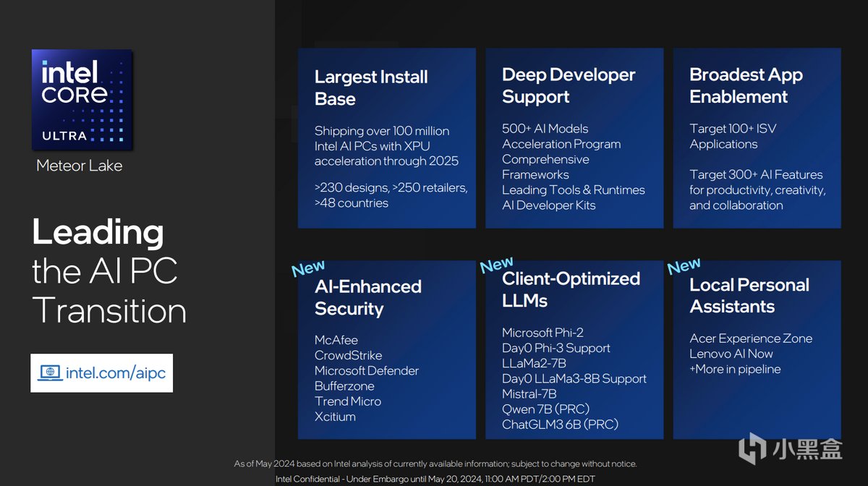Screen dimensions: 868x486
Task: Select the "Client-Optimized LLMs" card heading
Action: pyautogui.click(x=571, y=289)
